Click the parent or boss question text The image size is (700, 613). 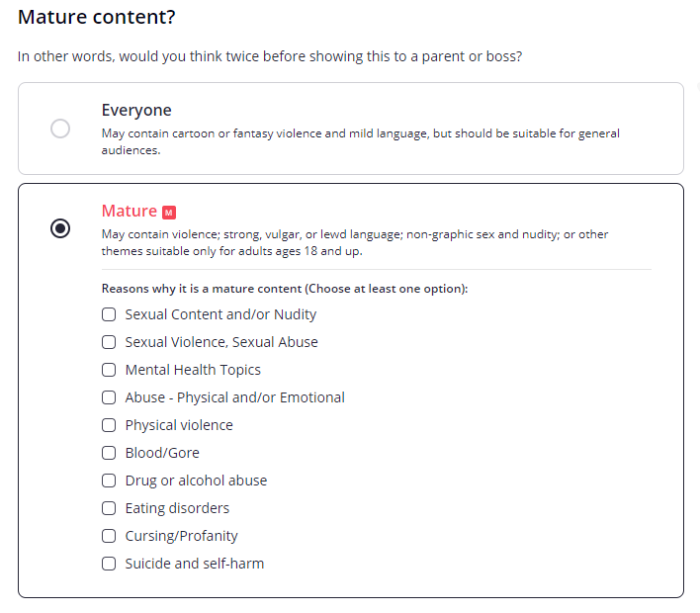tap(270, 56)
